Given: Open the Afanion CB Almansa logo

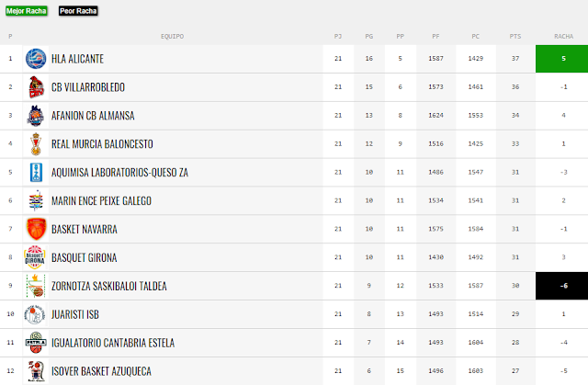Looking at the screenshot, I should pyautogui.click(x=36, y=116).
